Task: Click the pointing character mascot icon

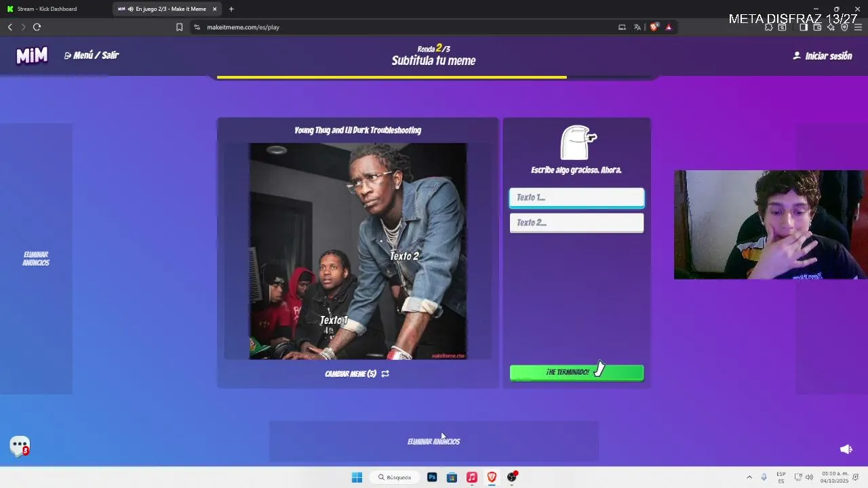Action: click(x=577, y=142)
